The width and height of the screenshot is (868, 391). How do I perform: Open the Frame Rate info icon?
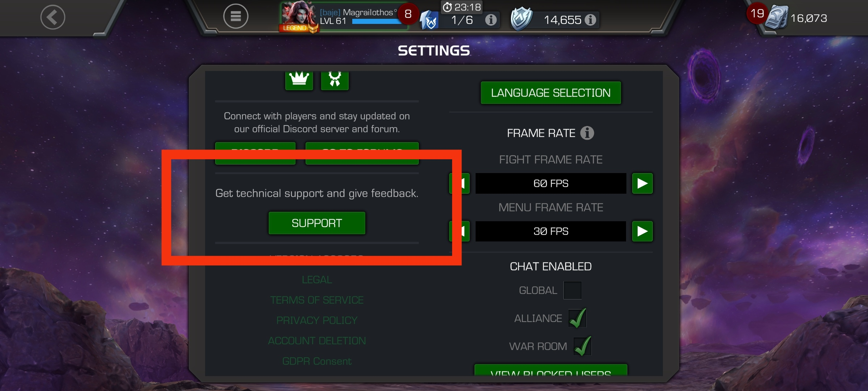click(x=587, y=133)
